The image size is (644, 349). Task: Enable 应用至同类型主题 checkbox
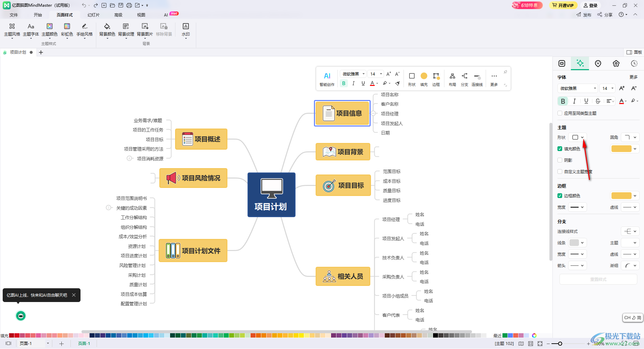pos(560,113)
